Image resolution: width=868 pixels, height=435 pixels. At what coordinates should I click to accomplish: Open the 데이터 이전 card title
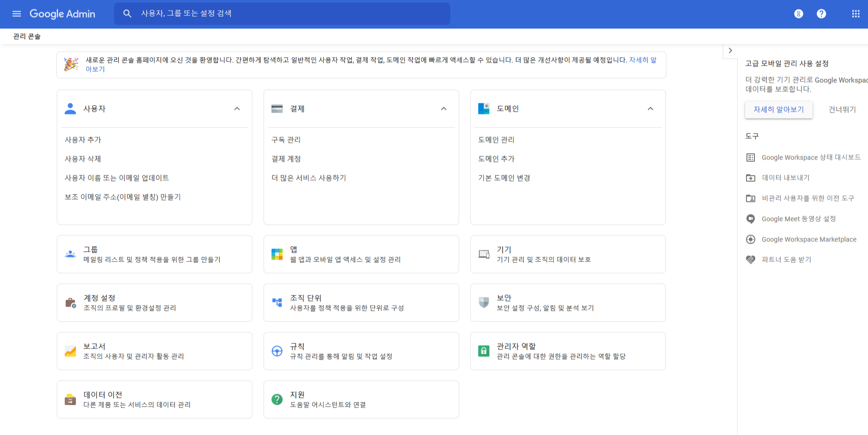click(103, 395)
